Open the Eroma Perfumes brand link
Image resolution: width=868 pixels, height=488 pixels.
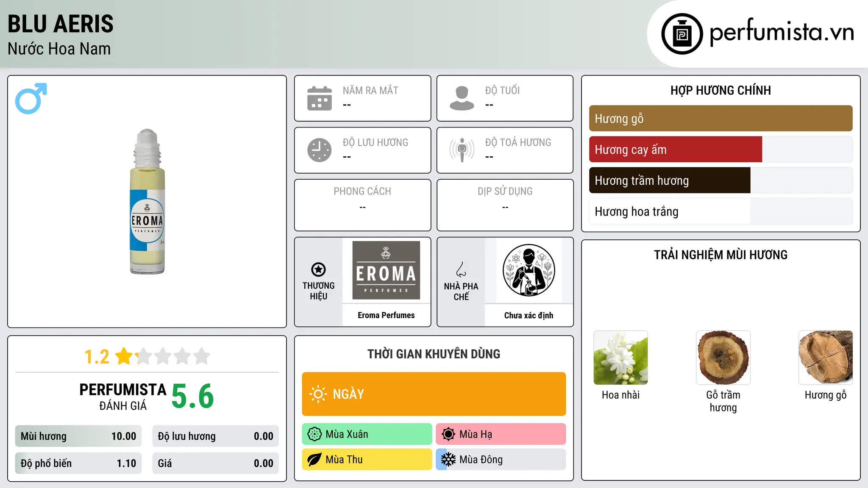click(386, 315)
